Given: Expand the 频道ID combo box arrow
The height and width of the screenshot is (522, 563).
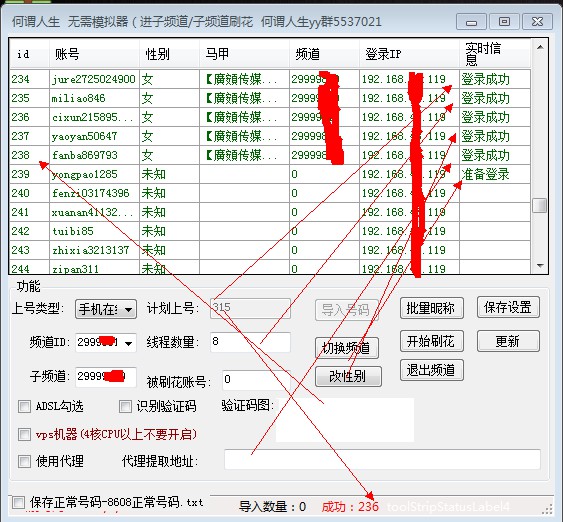Looking at the screenshot, I should [129, 343].
